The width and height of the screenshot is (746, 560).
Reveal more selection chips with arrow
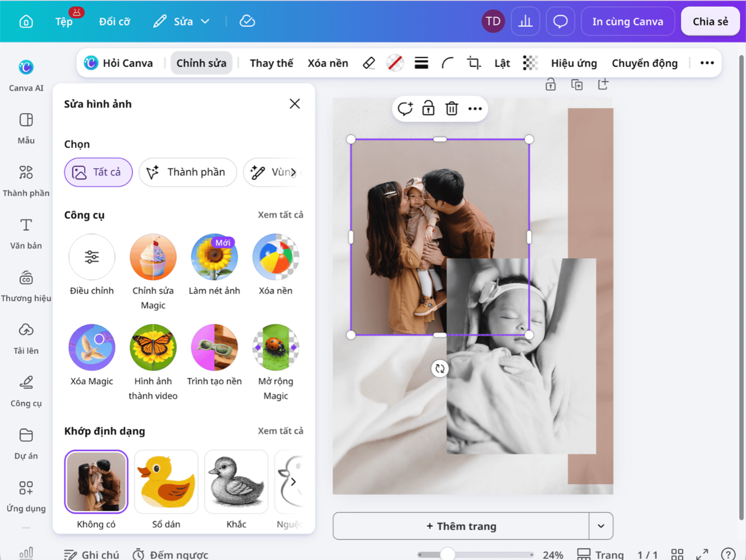coord(293,172)
